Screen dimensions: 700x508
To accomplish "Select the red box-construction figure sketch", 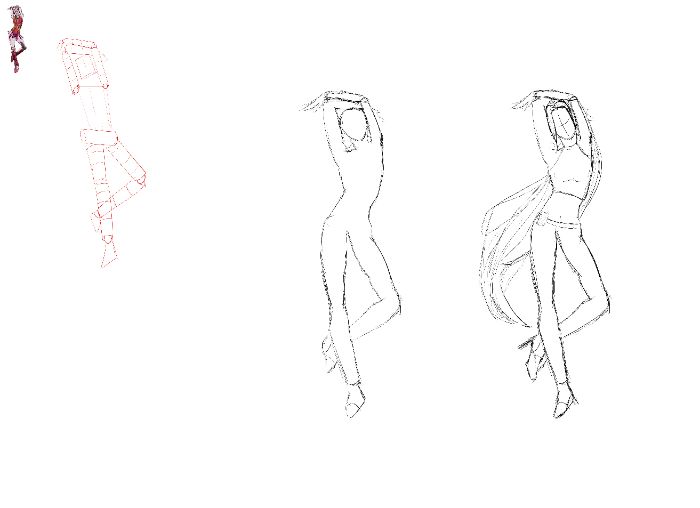I will pyautogui.click(x=102, y=153).
